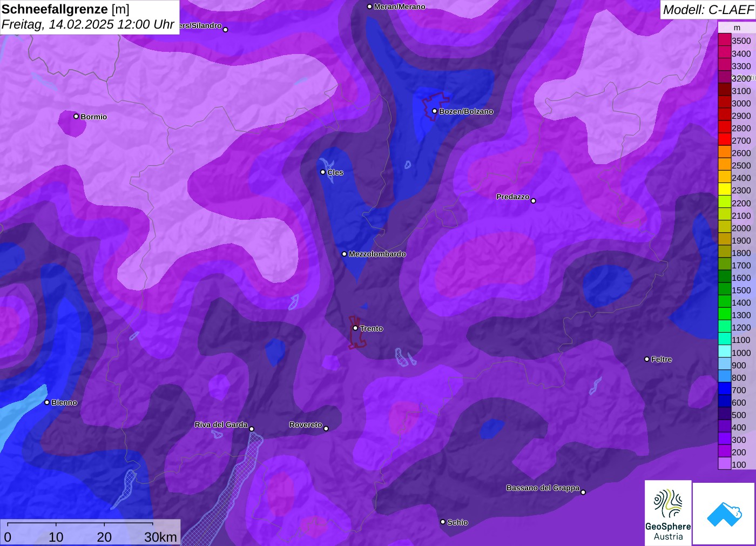This screenshot has width=756, height=546.
Task: Click the Silandro marker dot
Action: tap(226, 30)
